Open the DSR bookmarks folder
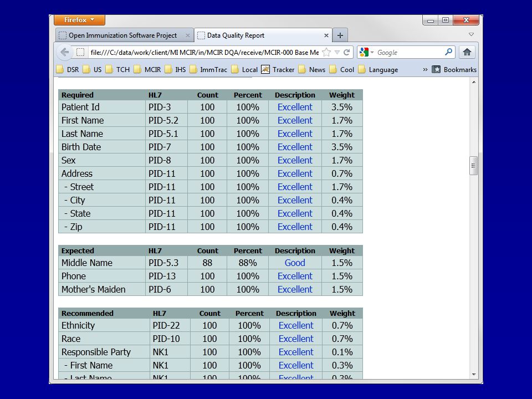Viewport: 532px width, 399px height. (x=68, y=70)
